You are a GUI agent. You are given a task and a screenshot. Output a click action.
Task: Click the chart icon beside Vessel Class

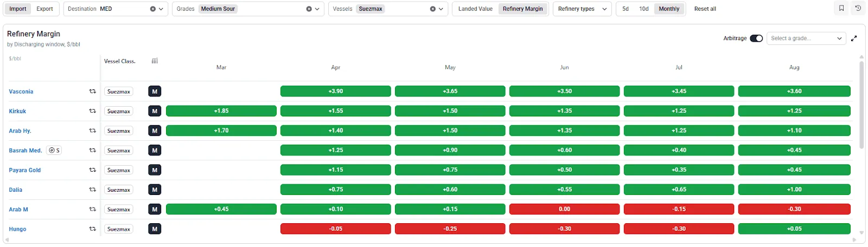click(155, 61)
